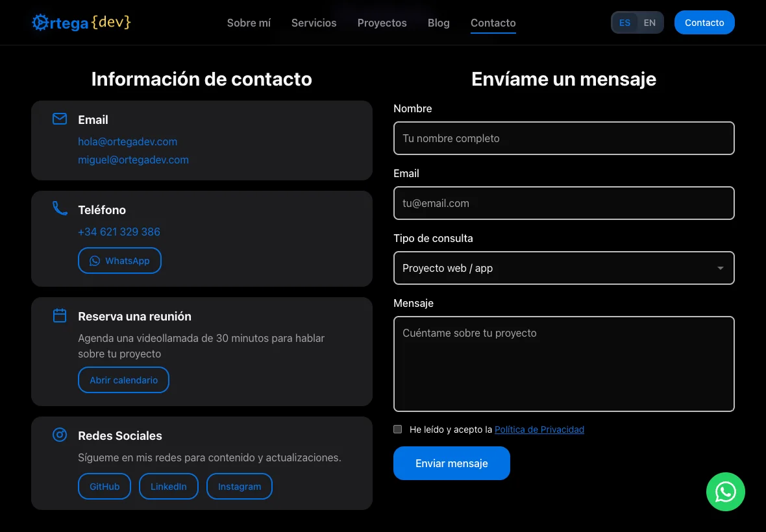This screenshot has width=766, height=532.
Task: Open the GitHub profile button
Action: (104, 486)
